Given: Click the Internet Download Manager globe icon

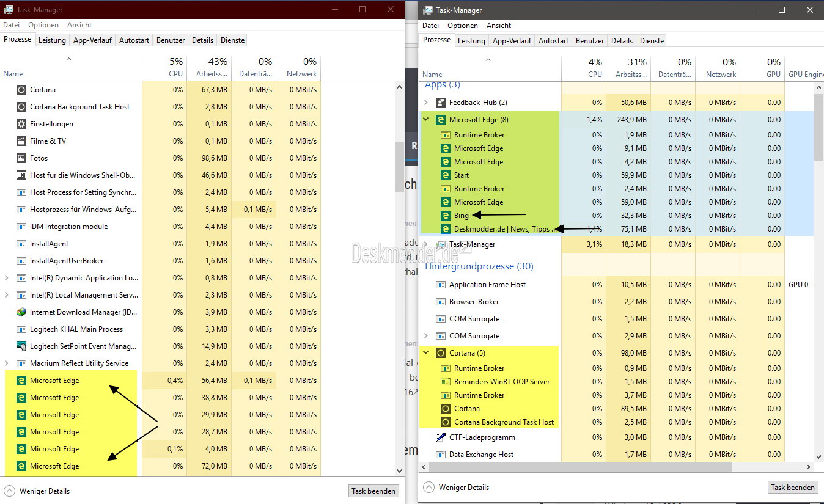Looking at the screenshot, I should [x=21, y=312].
